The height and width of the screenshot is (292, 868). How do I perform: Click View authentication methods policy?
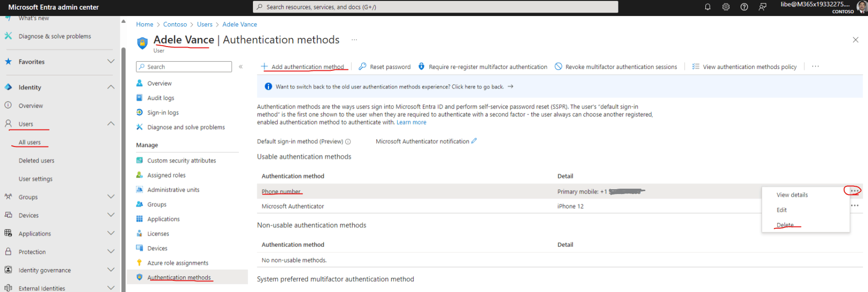pos(744,66)
